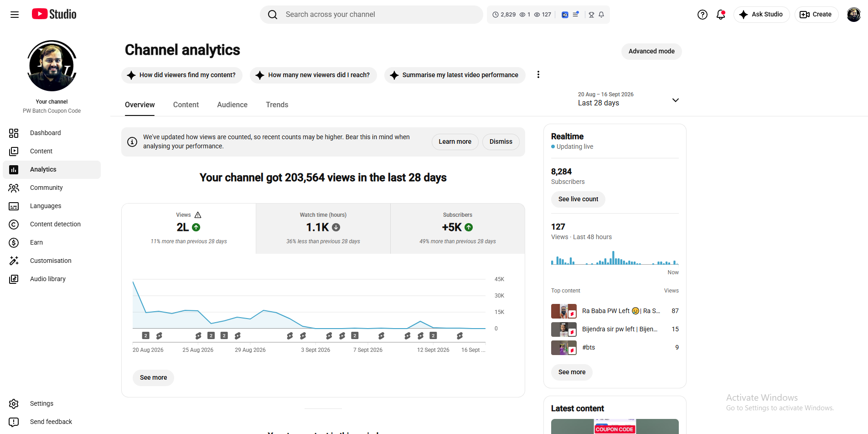This screenshot has width=868, height=434.
Task: Click the search across your channel field
Action: (x=372, y=15)
